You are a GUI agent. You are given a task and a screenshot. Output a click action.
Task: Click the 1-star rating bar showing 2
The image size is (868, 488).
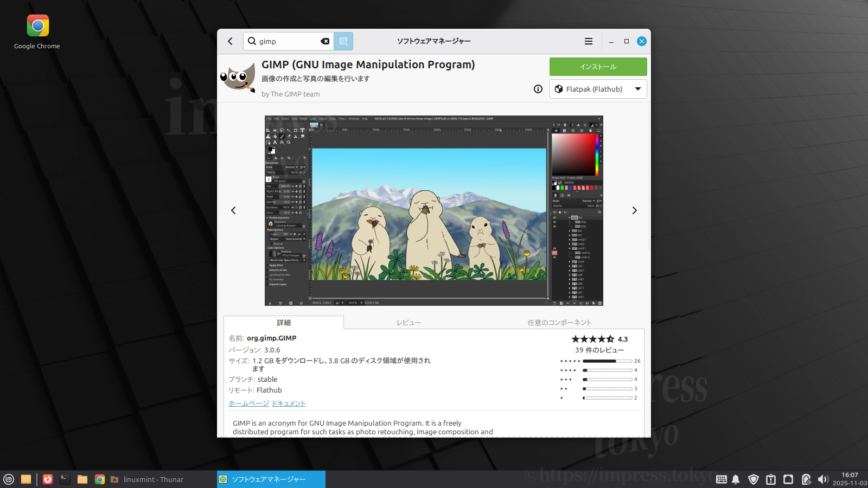(608, 398)
